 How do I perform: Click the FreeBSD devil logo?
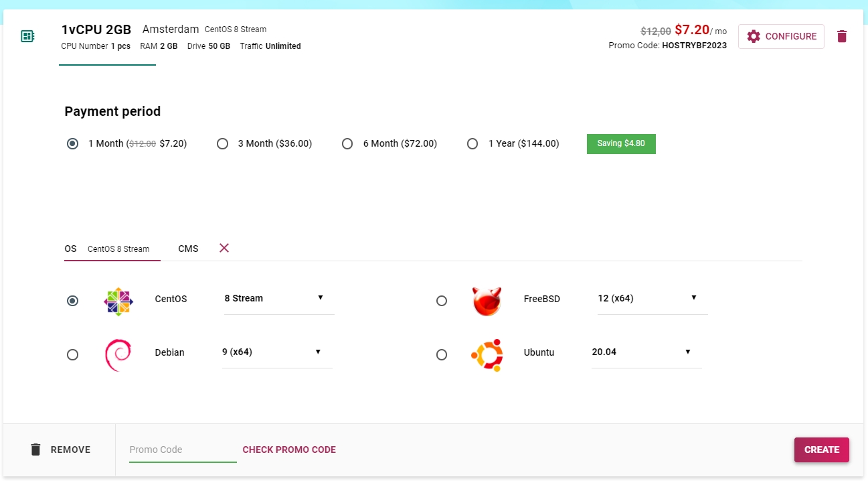coord(487,301)
